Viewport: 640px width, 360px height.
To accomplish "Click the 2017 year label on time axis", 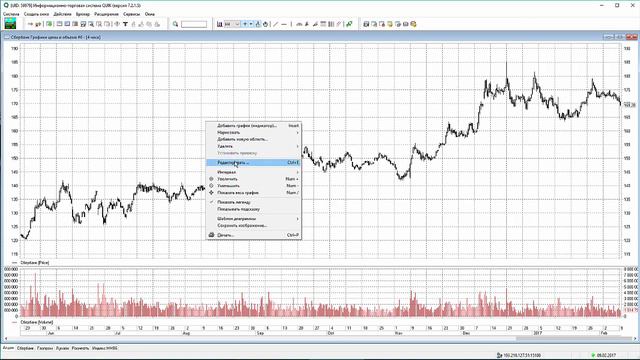I will pyautogui.click(x=538, y=333).
